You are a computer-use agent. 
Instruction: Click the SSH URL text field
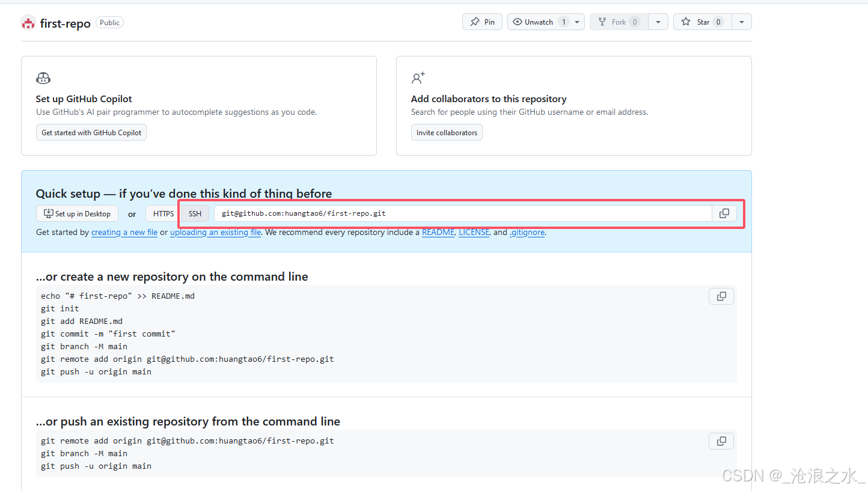tap(463, 213)
